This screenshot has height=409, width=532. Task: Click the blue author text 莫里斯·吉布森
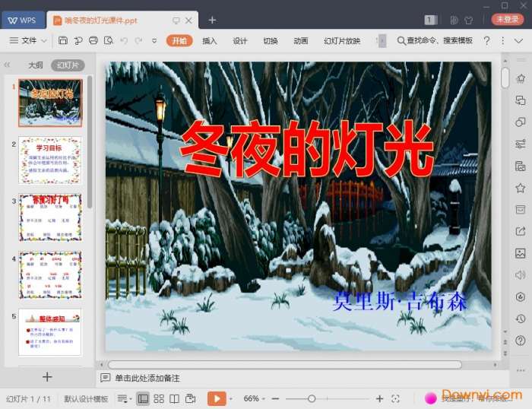tap(400, 301)
